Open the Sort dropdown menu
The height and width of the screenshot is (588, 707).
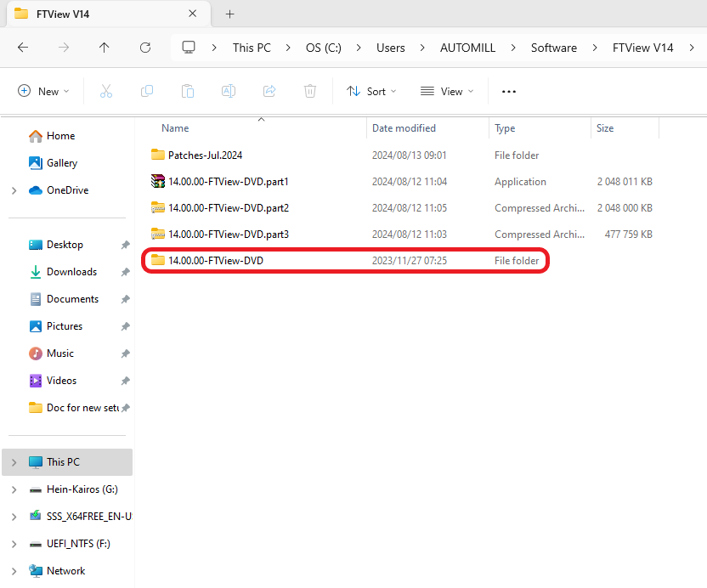point(372,92)
